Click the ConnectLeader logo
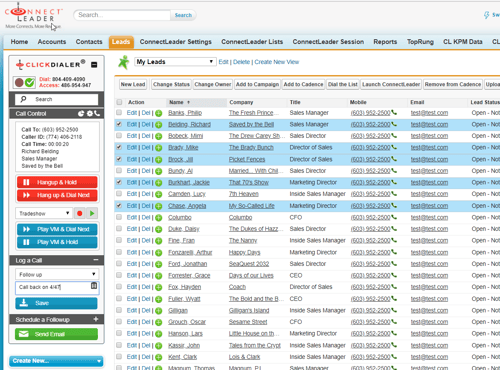 point(33,16)
